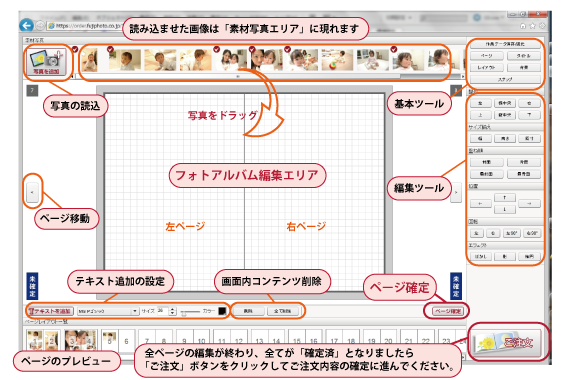Bring to front with 最前面 button

486,174
